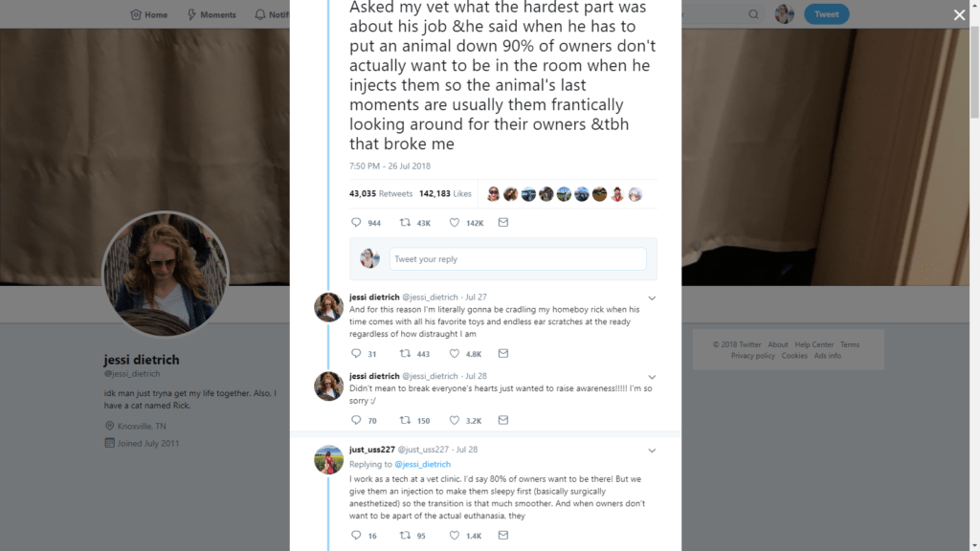Open dropdown arrow on Jul 28 jessi reply
The height and width of the screenshot is (551, 980).
point(652,376)
